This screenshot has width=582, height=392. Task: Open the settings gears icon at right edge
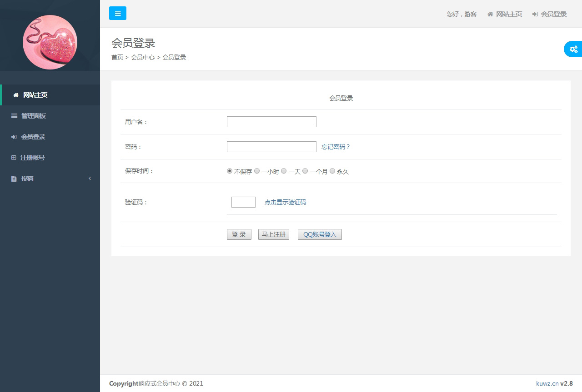[x=573, y=49]
